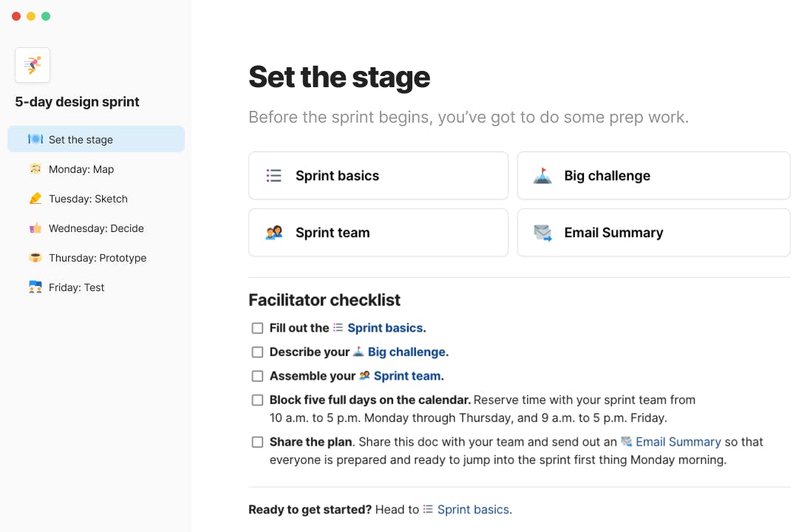Go to Thursday: Prototype page
The image size is (810, 532).
[98, 258]
